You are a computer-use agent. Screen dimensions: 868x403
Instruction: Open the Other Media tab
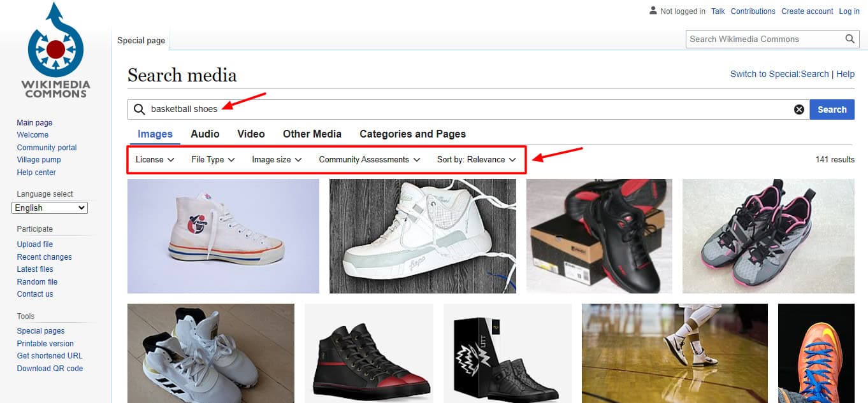click(x=312, y=134)
